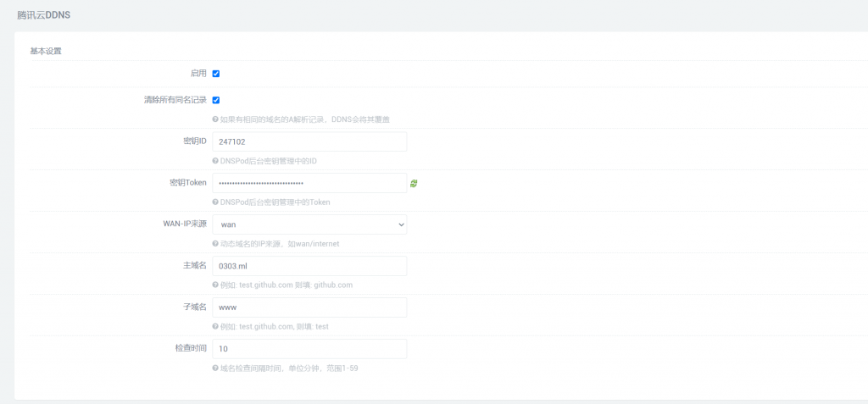Screen dimensions: 868x404
Task: Click the 清除所有同名记录 label text
Action: pyautogui.click(x=175, y=100)
